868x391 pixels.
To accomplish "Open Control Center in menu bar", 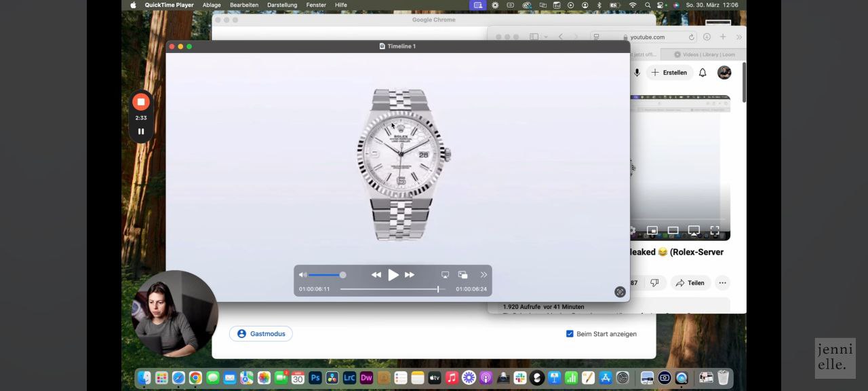I will [660, 5].
